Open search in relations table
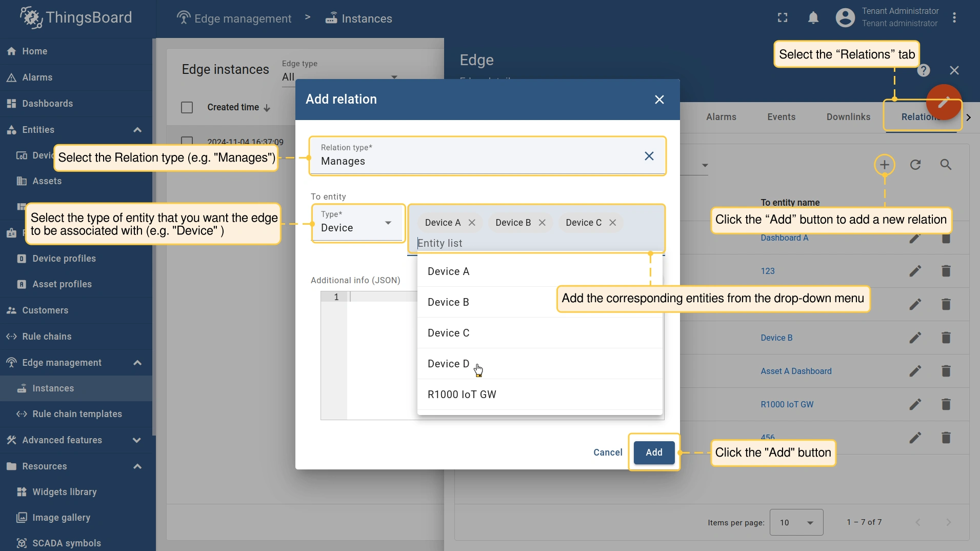The height and width of the screenshot is (551, 980). click(x=946, y=165)
